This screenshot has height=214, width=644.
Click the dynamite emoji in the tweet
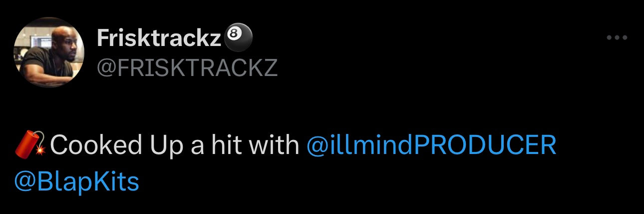click(x=31, y=145)
